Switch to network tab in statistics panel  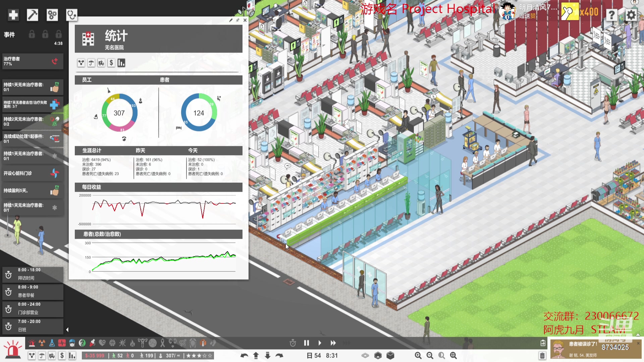(81, 63)
